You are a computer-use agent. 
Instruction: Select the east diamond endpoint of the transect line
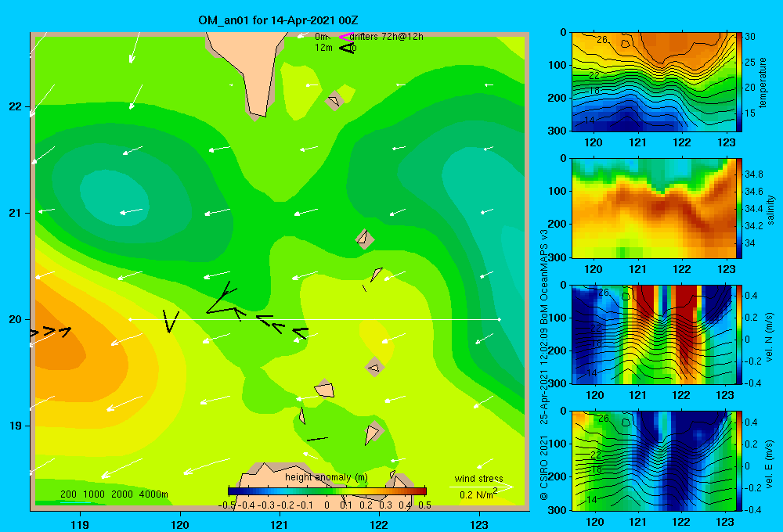point(499,319)
